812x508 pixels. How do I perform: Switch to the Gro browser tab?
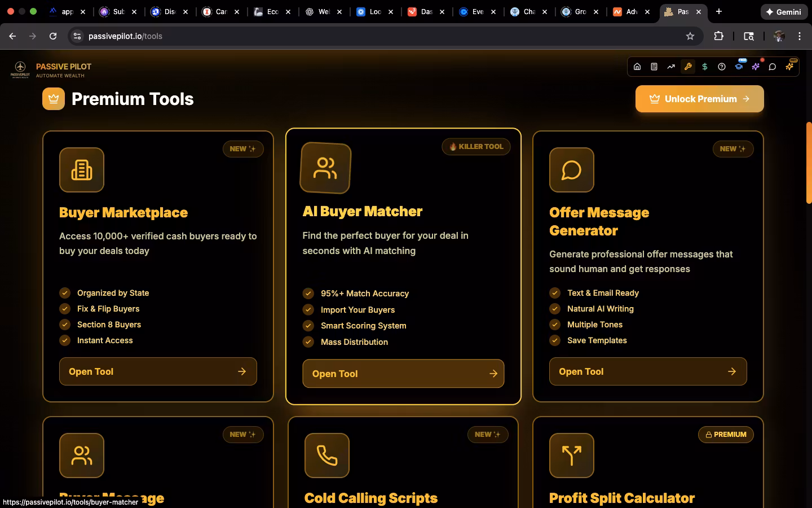[580, 11]
